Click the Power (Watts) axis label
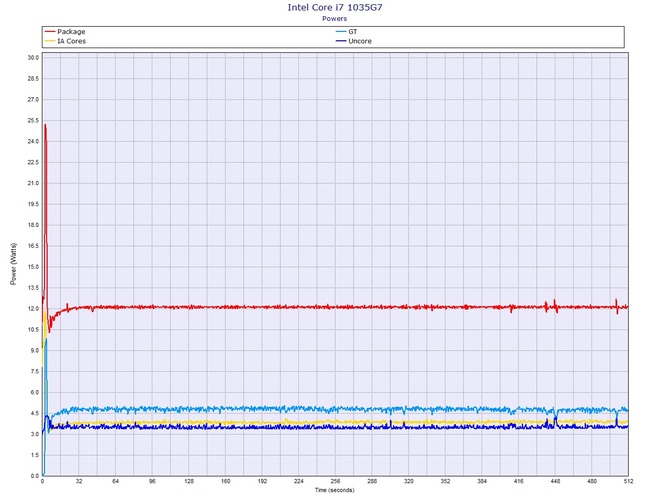The width and height of the screenshot is (670, 502). pos(14,264)
